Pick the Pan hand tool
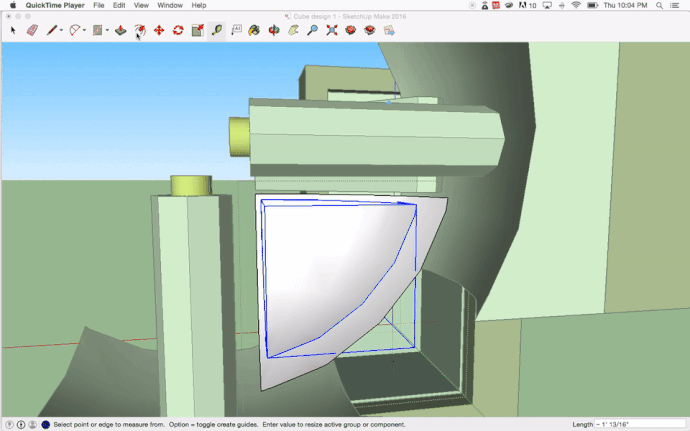This screenshot has width=690, height=431. click(x=293, y=30)
